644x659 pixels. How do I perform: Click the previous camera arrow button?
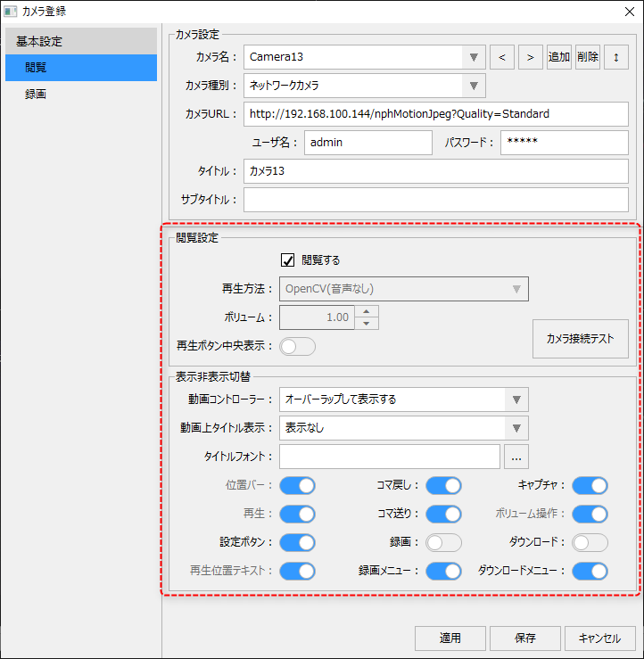502,57
